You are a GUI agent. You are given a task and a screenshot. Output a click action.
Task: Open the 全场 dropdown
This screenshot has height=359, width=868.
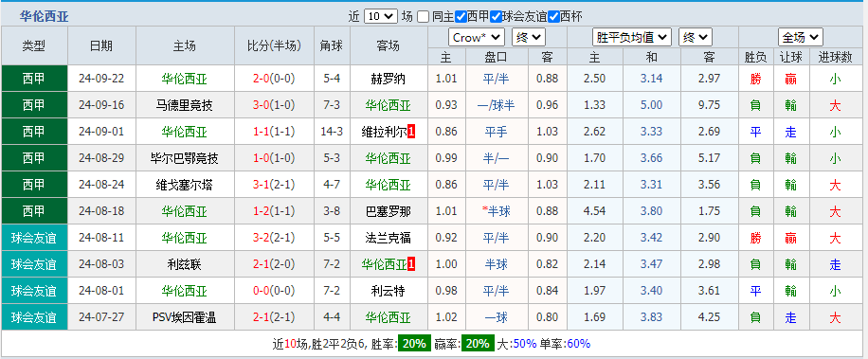800,38
